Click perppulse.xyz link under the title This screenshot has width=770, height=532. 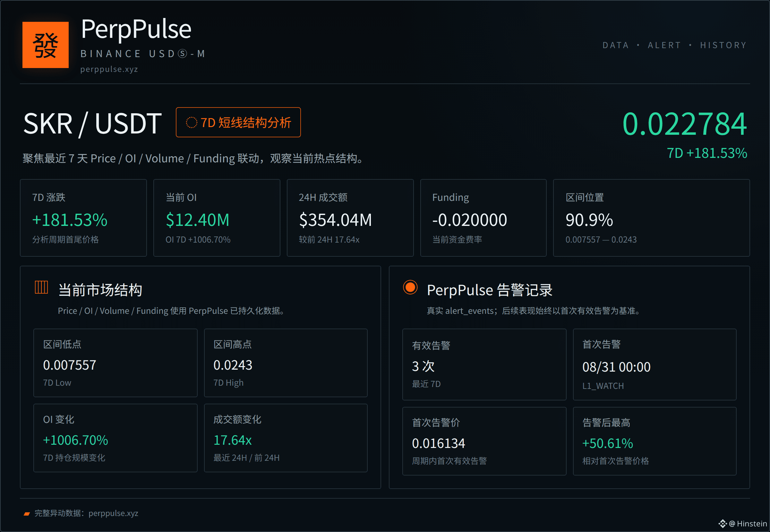[109, 69]
